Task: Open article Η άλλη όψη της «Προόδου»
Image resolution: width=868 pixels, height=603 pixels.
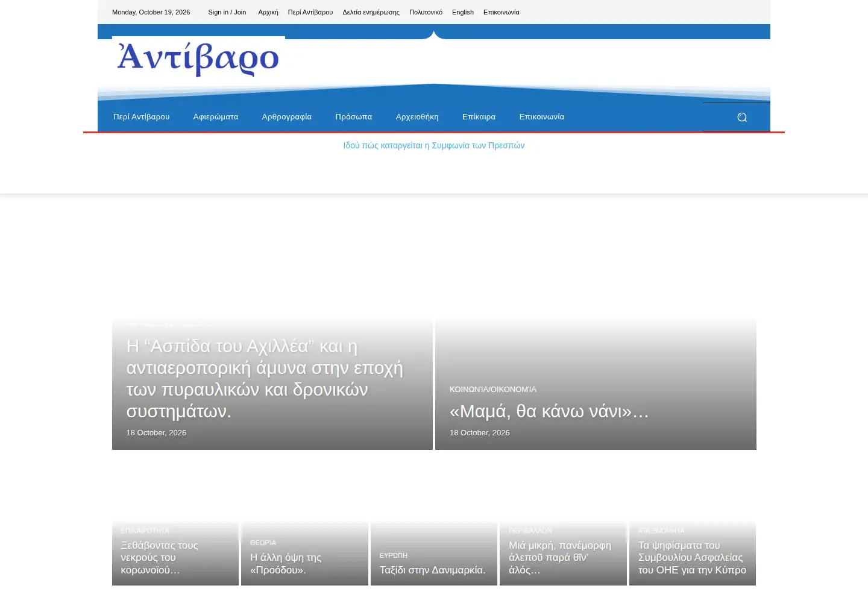Action: [286, 564]
